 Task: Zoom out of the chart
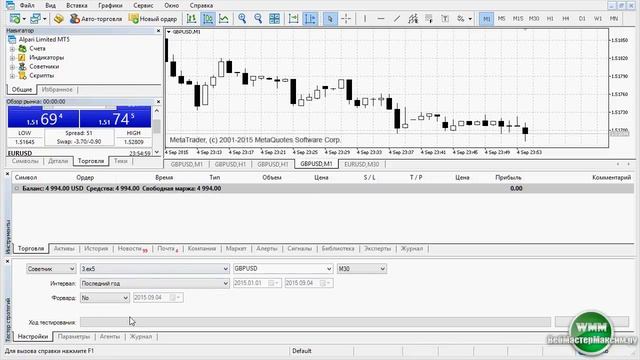point(258,19)
